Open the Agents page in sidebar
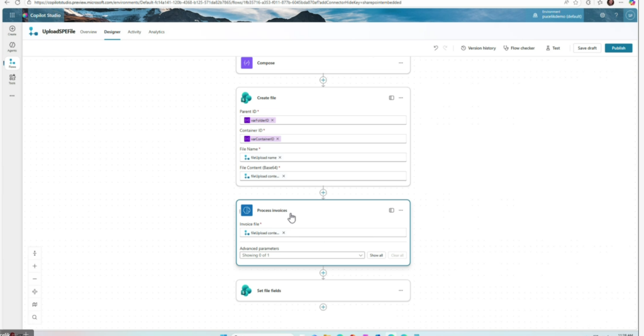644x336 pixels. [x=12, y=46]
